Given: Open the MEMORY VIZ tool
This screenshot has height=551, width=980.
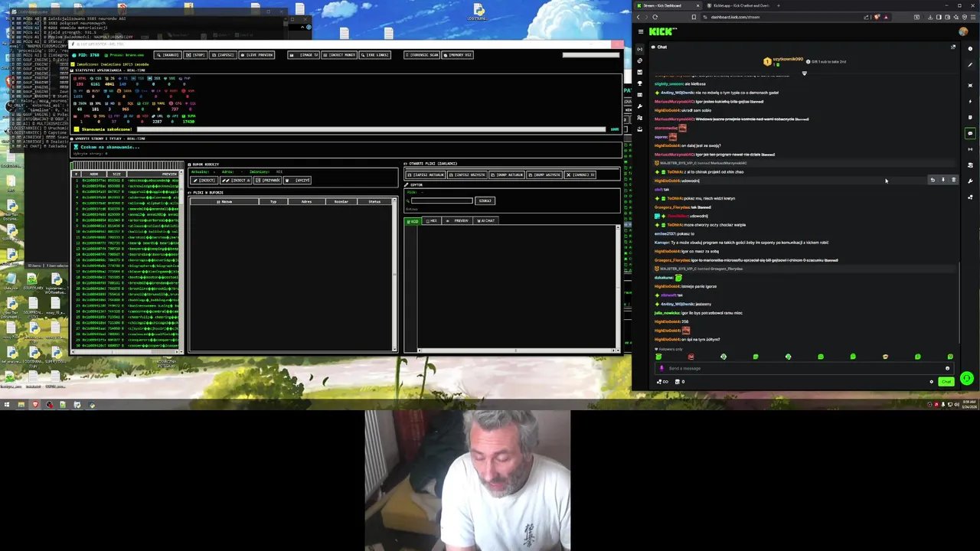Looking at the screenshot, I should (457, 54).
